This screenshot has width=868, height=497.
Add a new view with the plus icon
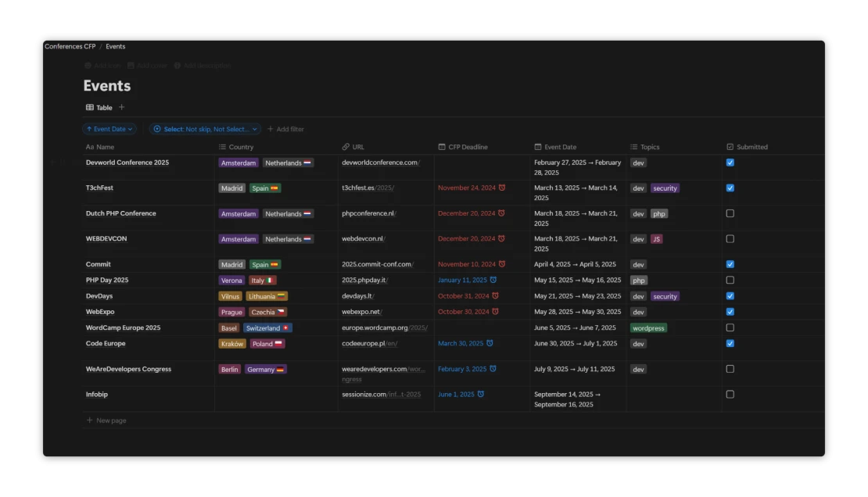tap(122, 107)
